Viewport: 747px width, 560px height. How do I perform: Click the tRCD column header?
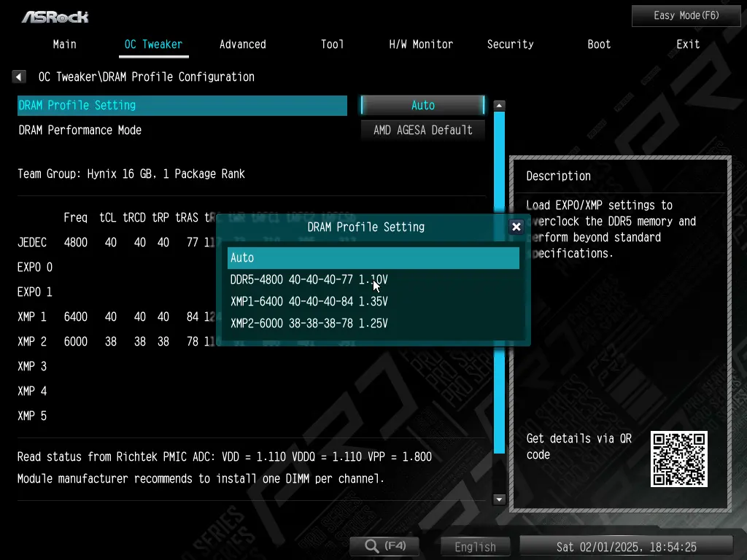(x=134, y=217)
